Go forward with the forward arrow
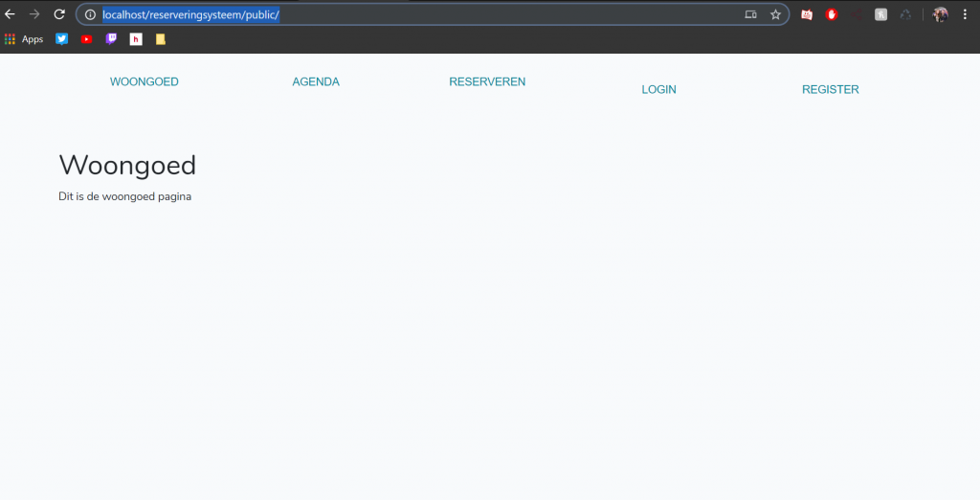 (34, 14)
